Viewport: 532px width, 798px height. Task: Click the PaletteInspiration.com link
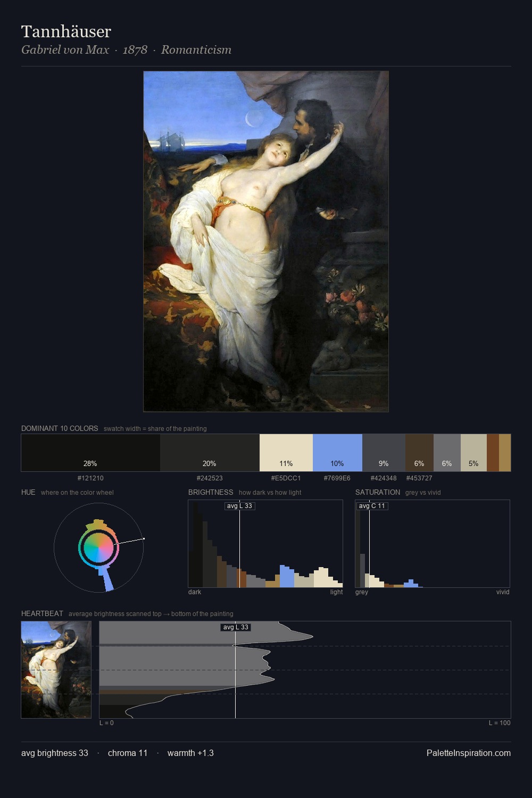click(x=469, y=753)
